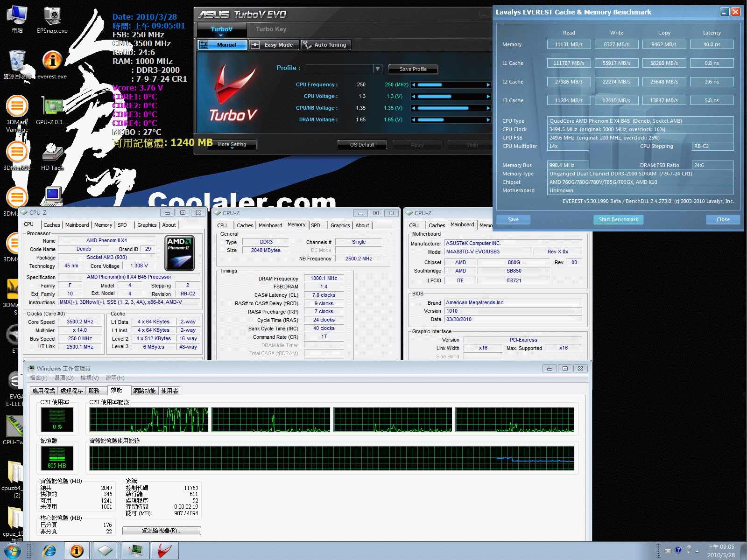Switch to 網路功能 tab in Task Manager

pos(144,391)
